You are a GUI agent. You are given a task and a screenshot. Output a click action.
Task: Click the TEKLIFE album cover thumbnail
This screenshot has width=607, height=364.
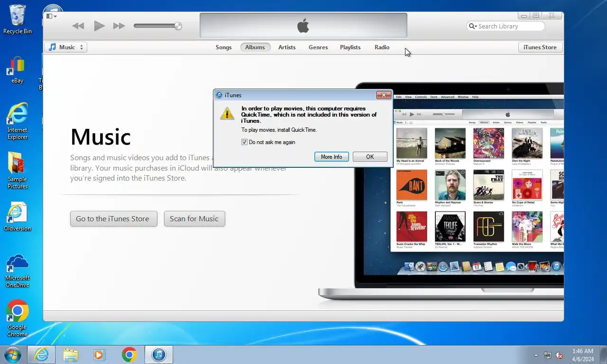pos(450,227)
